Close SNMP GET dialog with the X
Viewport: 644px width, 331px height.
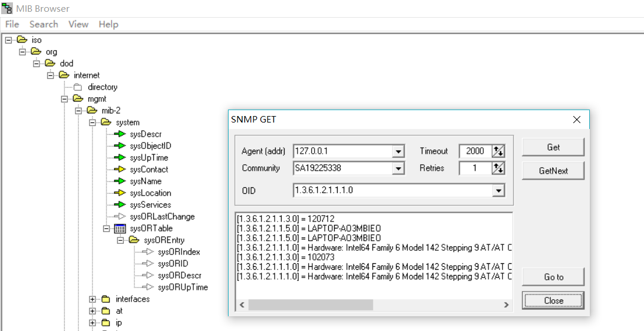[577, 120]
